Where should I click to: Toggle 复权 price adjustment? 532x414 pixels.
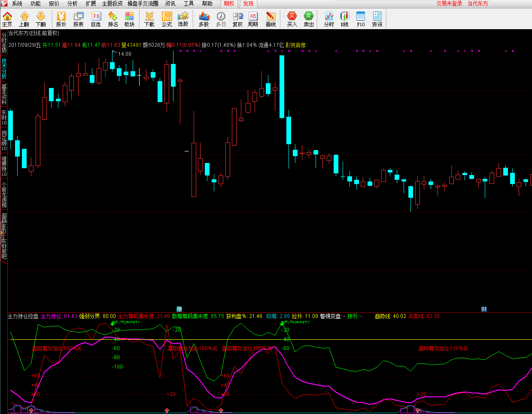click(x=237, y=19)
